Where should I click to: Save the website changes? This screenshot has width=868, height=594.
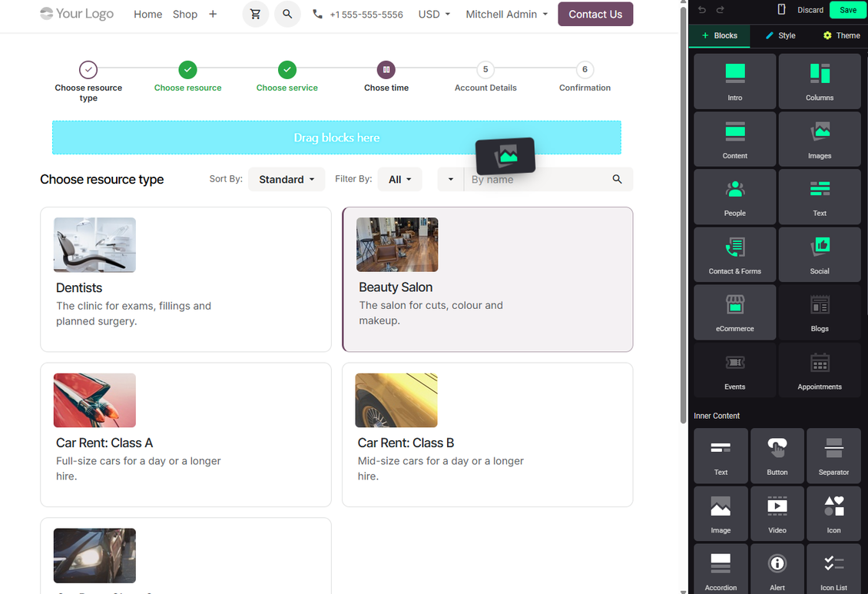847,10
